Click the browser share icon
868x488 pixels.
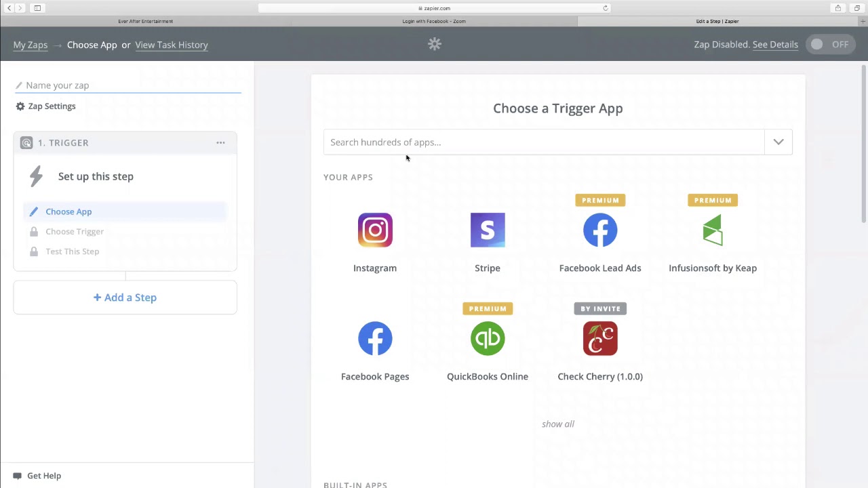[x=838, y=8]
